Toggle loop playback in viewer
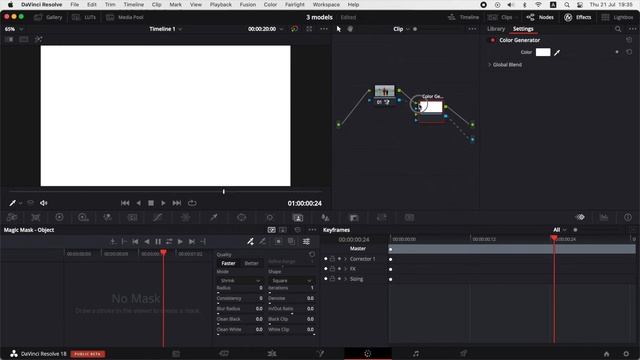Image resolution: width=640 pixels, height=360 pixels. click(x=192, y=203)
